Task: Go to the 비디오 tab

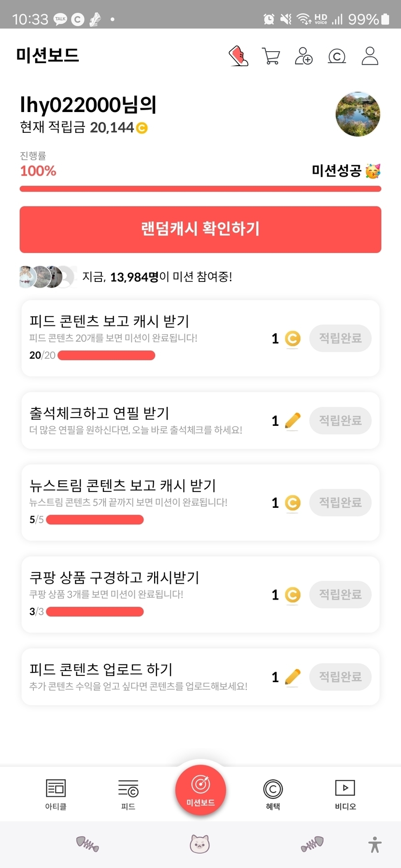Action: [x=345, y=794]
